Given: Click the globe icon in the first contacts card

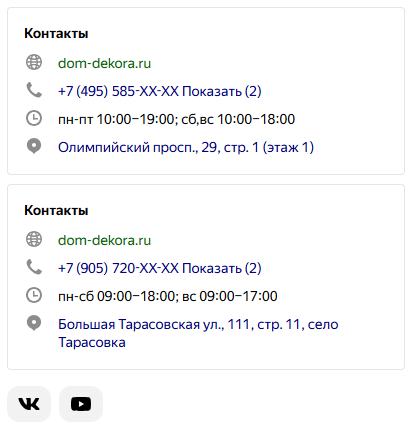Looking at the screenshot, I should click(x=34, y=62).
